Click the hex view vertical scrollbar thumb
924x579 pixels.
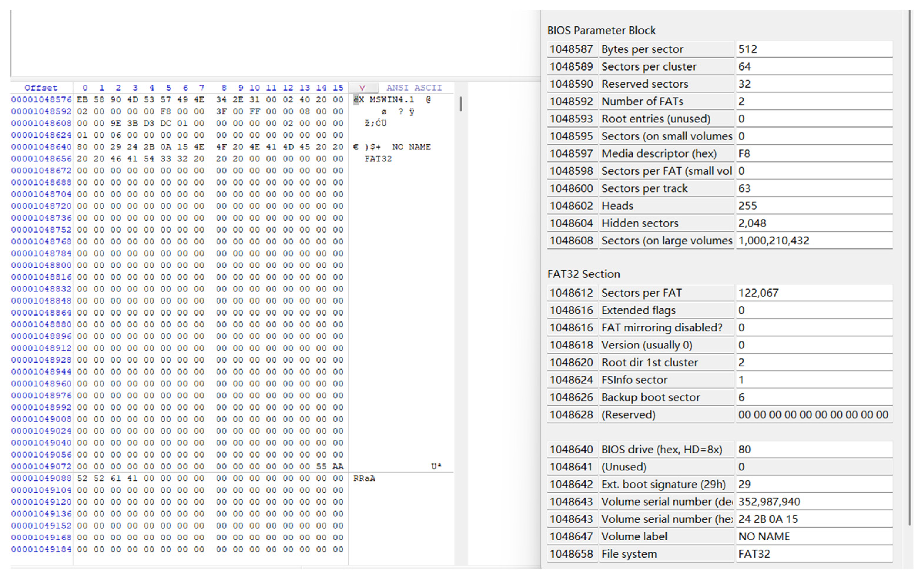coord(461,104)
